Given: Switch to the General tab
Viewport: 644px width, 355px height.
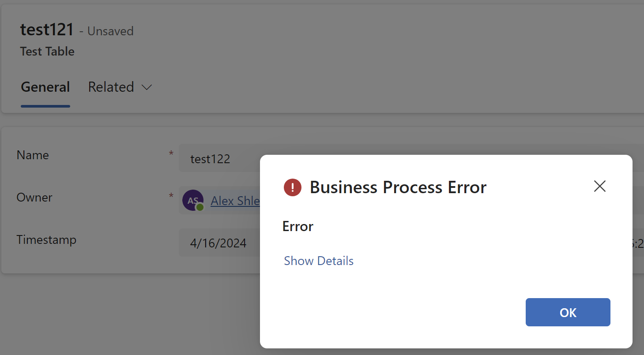Looking at the screenshot, I should (x=45, y=87).
